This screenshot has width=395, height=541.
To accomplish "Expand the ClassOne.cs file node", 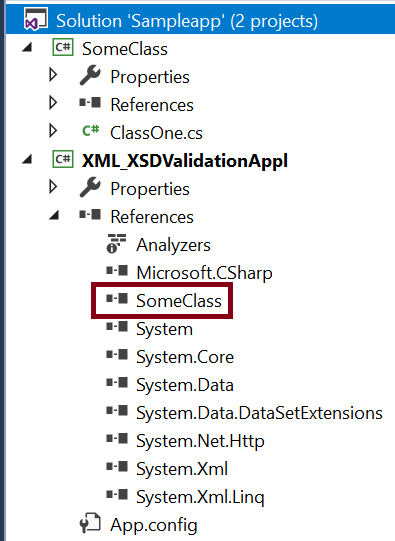I will [x=53, y=131].
